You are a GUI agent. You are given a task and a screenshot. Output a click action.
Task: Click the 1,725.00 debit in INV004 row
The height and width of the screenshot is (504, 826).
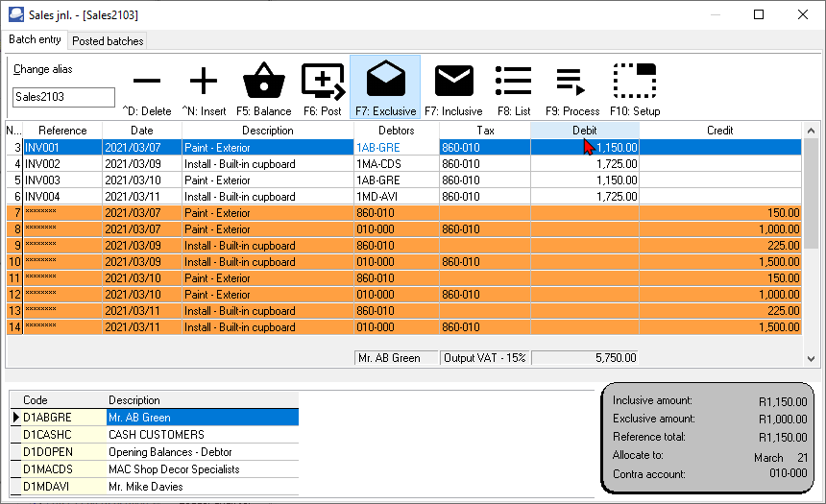[x=585, y=197]
